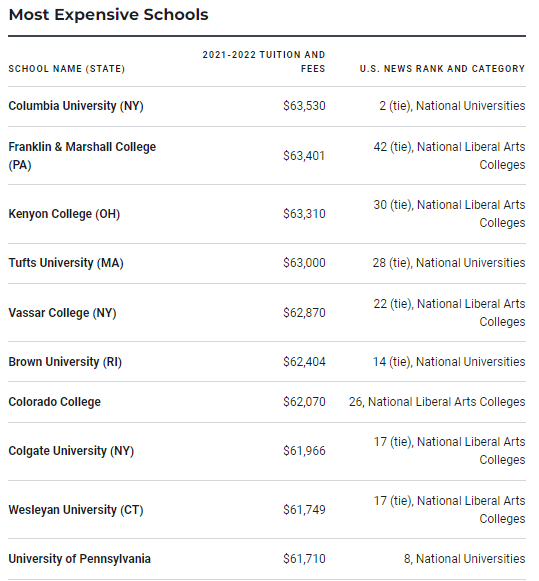The height and width of the screenshot is (581, 539).
Task: Select the 26, National Liberal Arts Colleges cell
Action: (x=437, y=402)
